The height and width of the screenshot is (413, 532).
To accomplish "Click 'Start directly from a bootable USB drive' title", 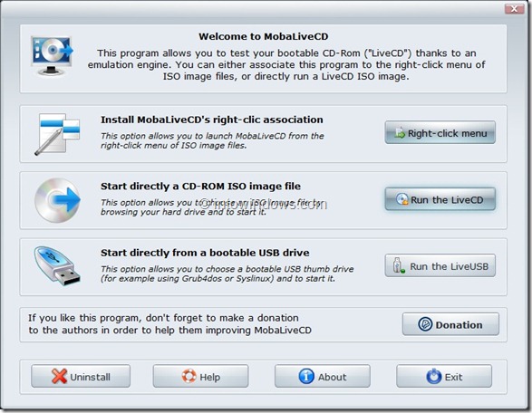I will 205,253.
